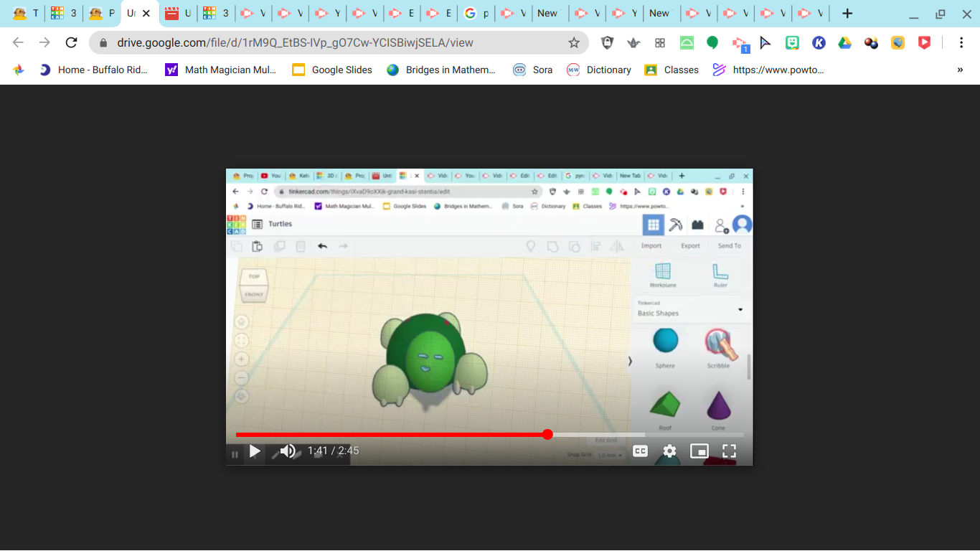The height and width of the screenshot is (551, 980).
Task: Open the yellow and blue square extension icon
Action: (x=898, y=42)
